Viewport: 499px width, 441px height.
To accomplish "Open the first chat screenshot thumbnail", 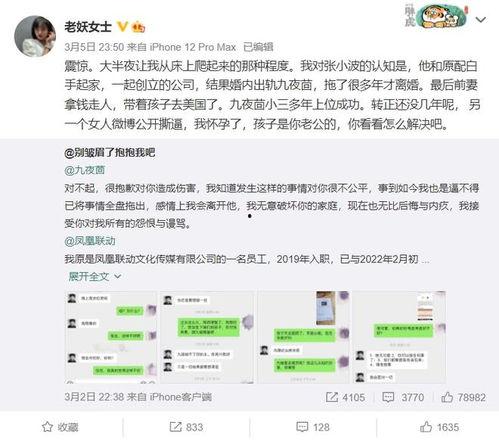I will (x=111, y=337).
